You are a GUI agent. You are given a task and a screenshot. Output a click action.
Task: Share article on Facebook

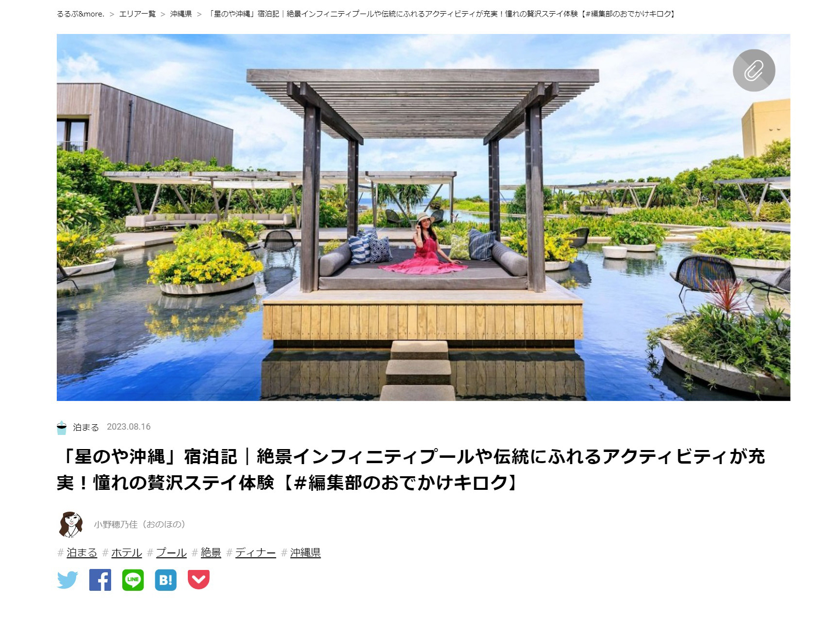pyautogui.click(x=100, y=580)
